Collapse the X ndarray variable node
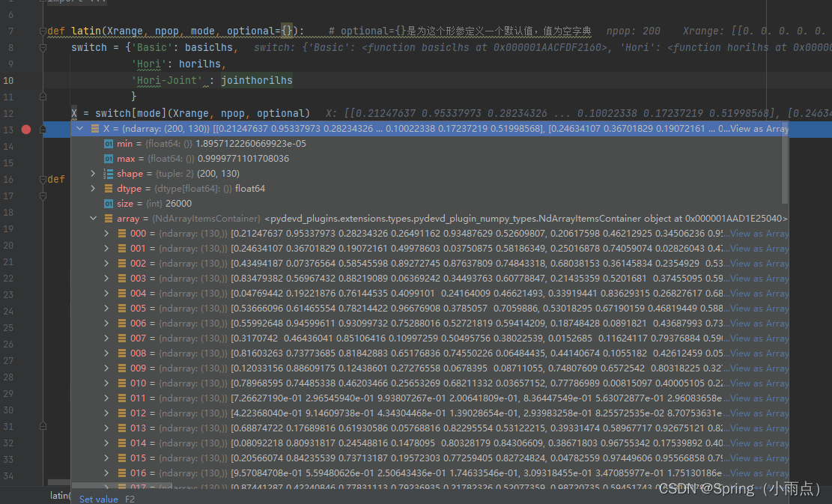Viewport: 832px width, 504px height. [79, 128]
